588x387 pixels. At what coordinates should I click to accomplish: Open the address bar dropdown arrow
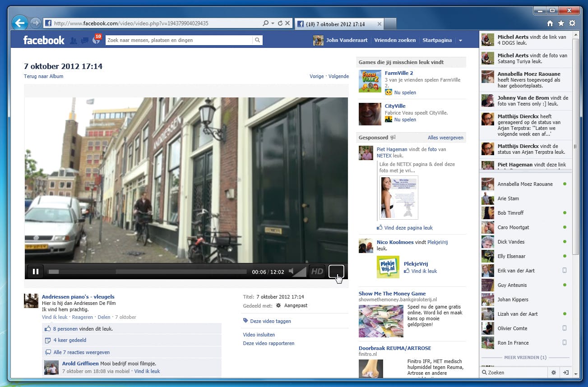[x=273, y=23]
